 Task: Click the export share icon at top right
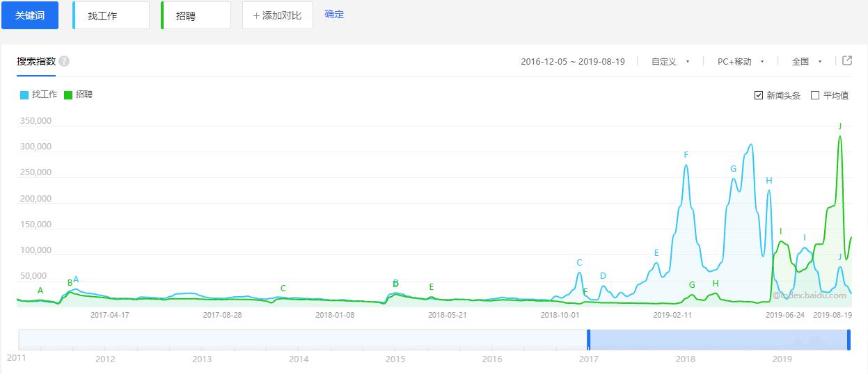pos(847,60)
